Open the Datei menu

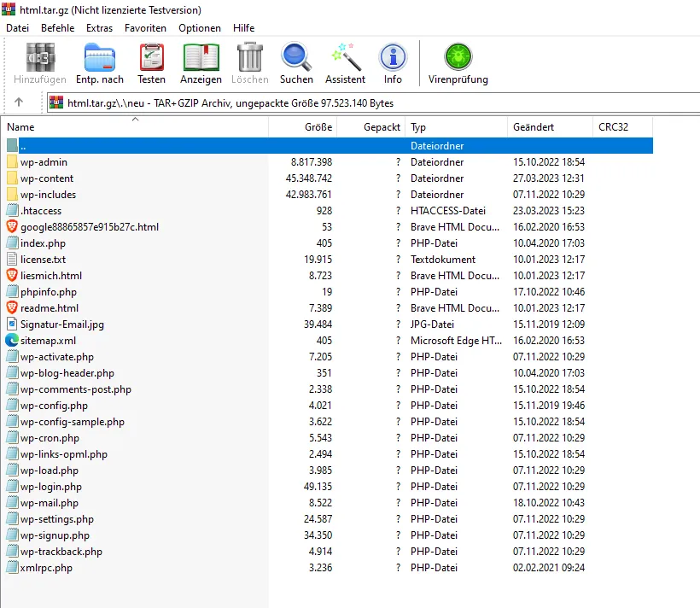tap(17, 28)
